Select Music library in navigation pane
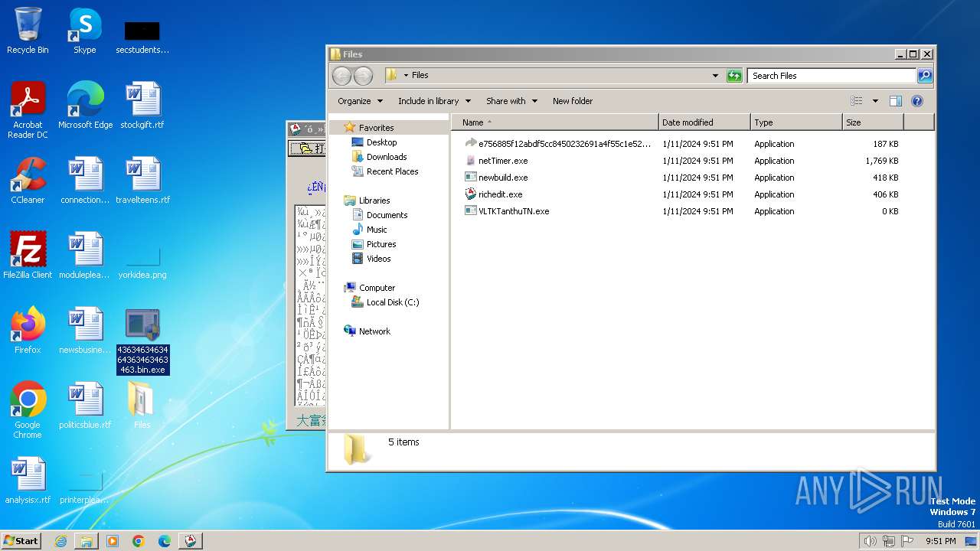980x551 pixels. click(x=377, y=230)
